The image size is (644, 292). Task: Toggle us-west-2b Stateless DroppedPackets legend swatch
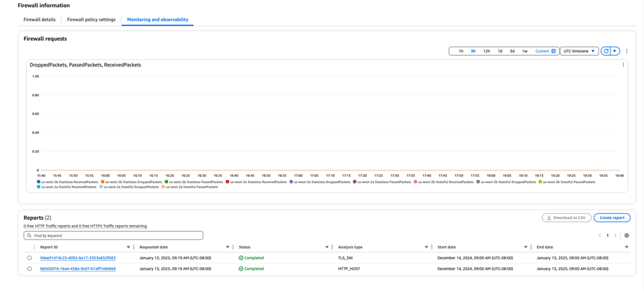103,181
